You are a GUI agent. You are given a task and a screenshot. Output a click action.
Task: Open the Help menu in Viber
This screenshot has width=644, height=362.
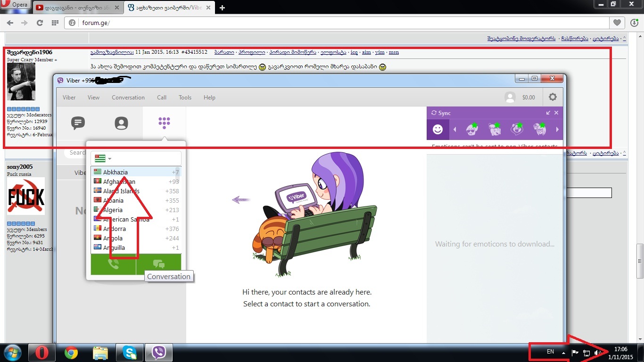[209, 98]
